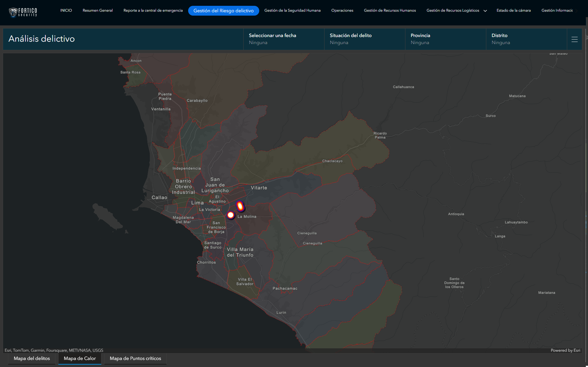
Task: Open the Distrito filter dropdown
Action: click(526, 39)
